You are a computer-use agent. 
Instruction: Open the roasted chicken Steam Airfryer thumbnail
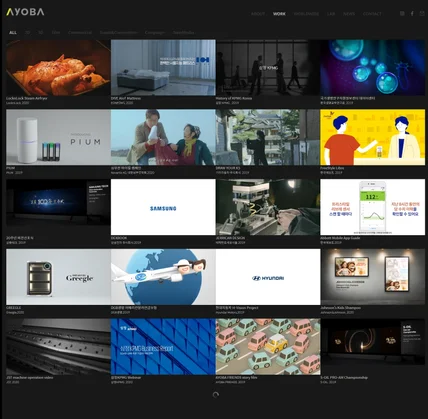(x=58, y=68)
